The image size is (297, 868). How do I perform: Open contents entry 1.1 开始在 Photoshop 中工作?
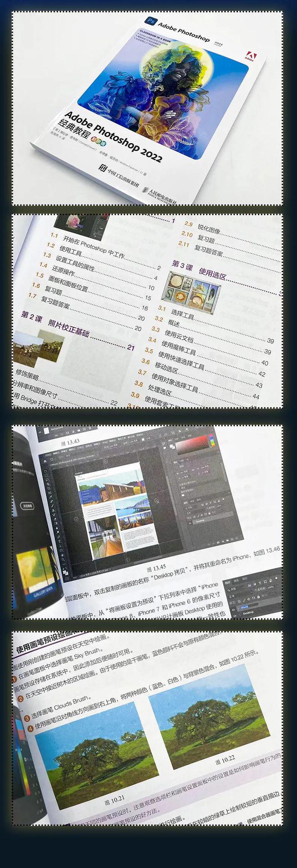pos(87,246)
